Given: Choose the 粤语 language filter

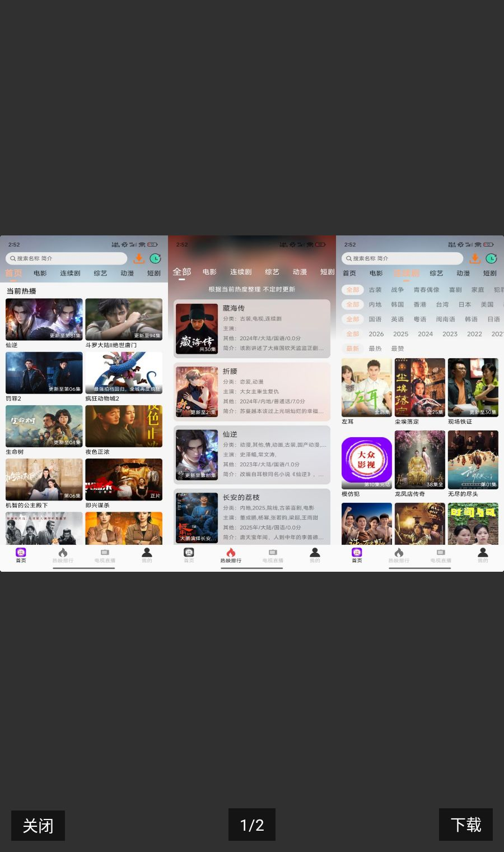Looking at the screenshot, I should (420, 319).
